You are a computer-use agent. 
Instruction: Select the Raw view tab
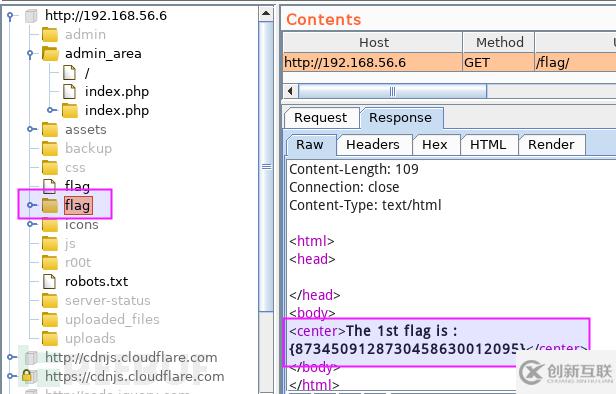[x=310, y=145]
